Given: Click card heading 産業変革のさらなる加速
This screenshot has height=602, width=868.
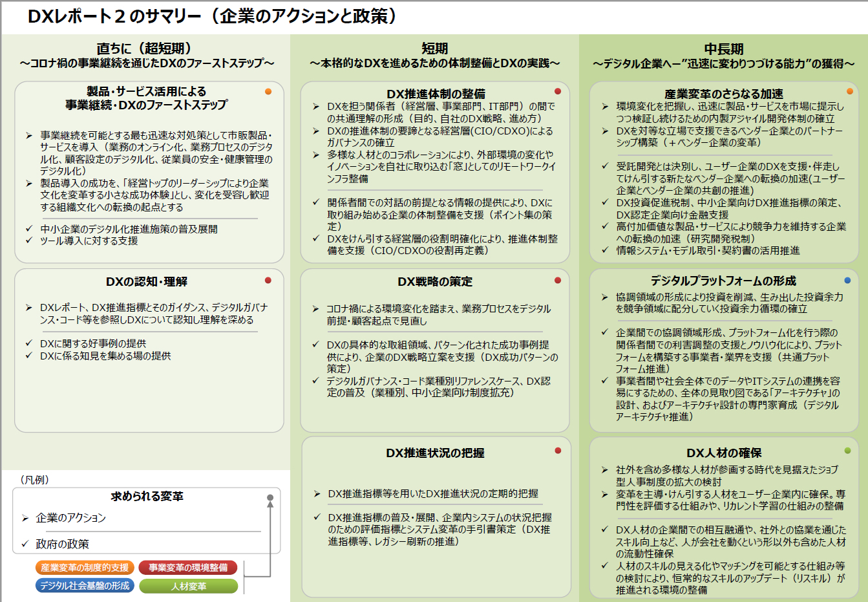Looking at the screenshot, I should (x=724, y=94).
